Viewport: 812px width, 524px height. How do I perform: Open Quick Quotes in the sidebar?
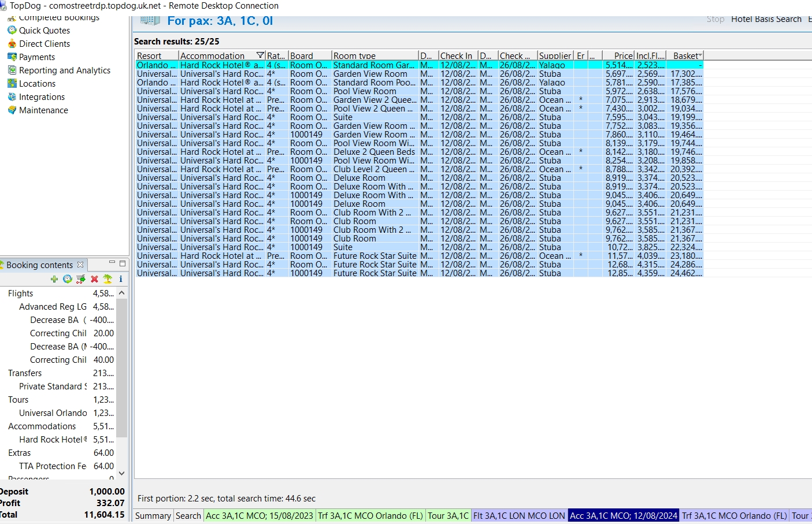[x=45, y=30]
